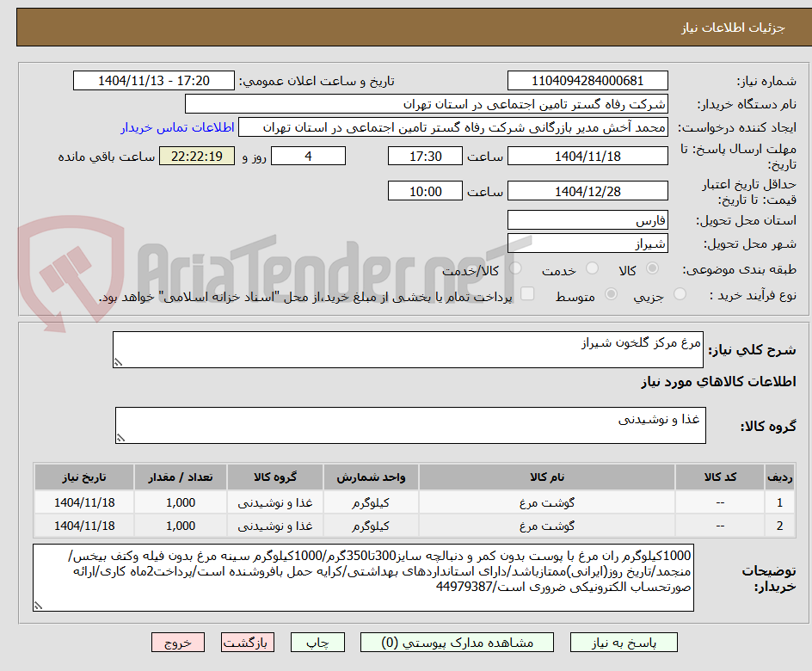The image size is (812, 671).
Task: Click the واحد شمارش column header
Action: [x=371, y=477]
